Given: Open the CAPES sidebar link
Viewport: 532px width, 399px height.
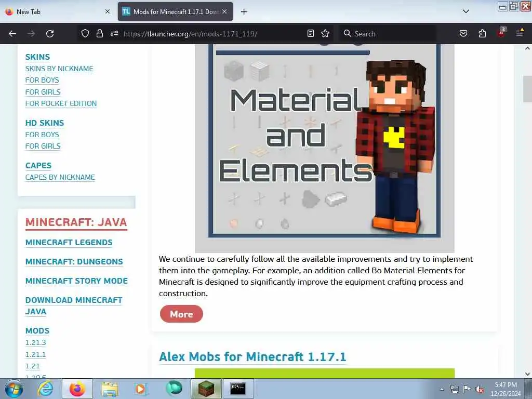Looking at the screenshot, I should [x=38, y=166].
